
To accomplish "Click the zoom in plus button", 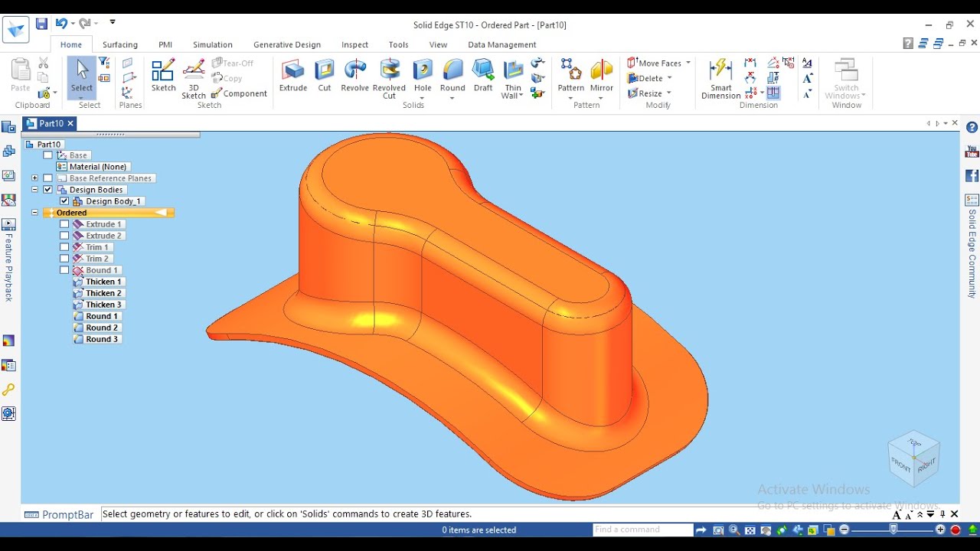I will point(941,530).
